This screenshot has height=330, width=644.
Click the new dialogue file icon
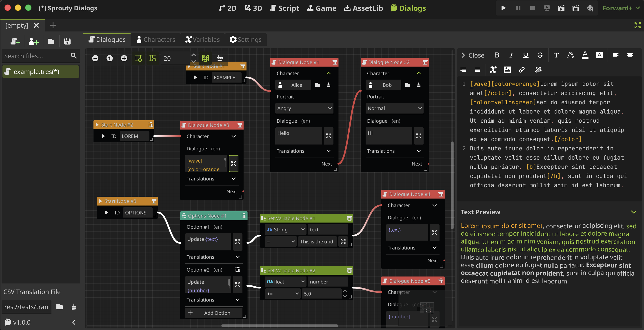pos(15,41)
